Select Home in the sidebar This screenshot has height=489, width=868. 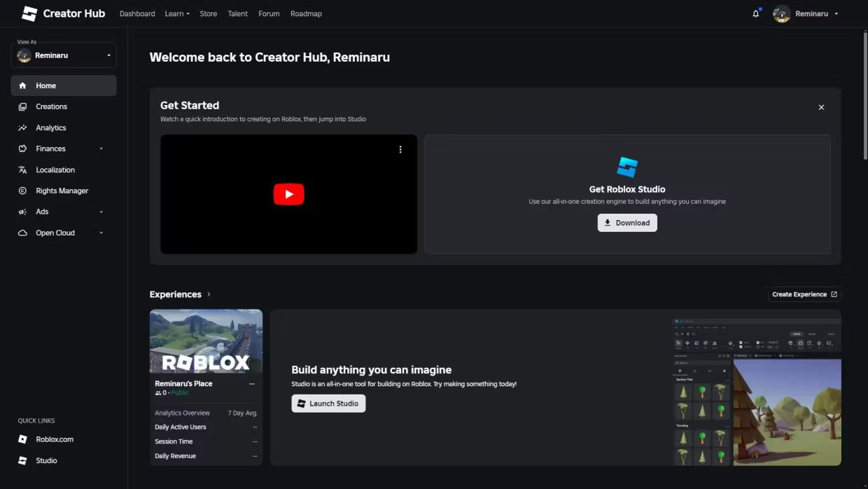pos(64,85)
